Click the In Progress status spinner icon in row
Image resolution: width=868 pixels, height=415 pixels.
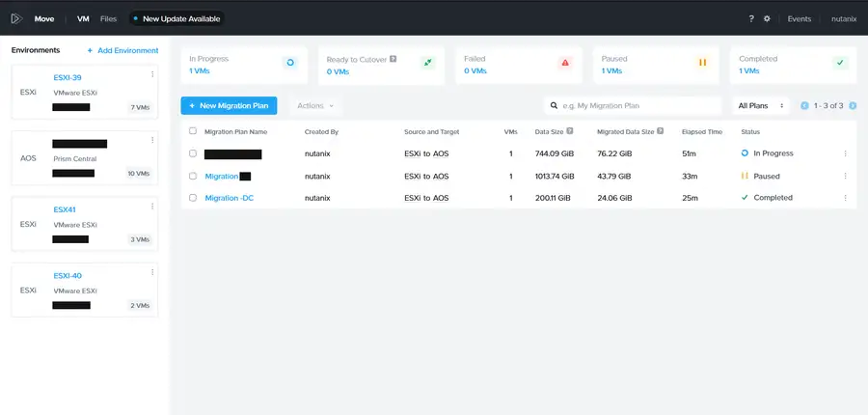(745, 152)
